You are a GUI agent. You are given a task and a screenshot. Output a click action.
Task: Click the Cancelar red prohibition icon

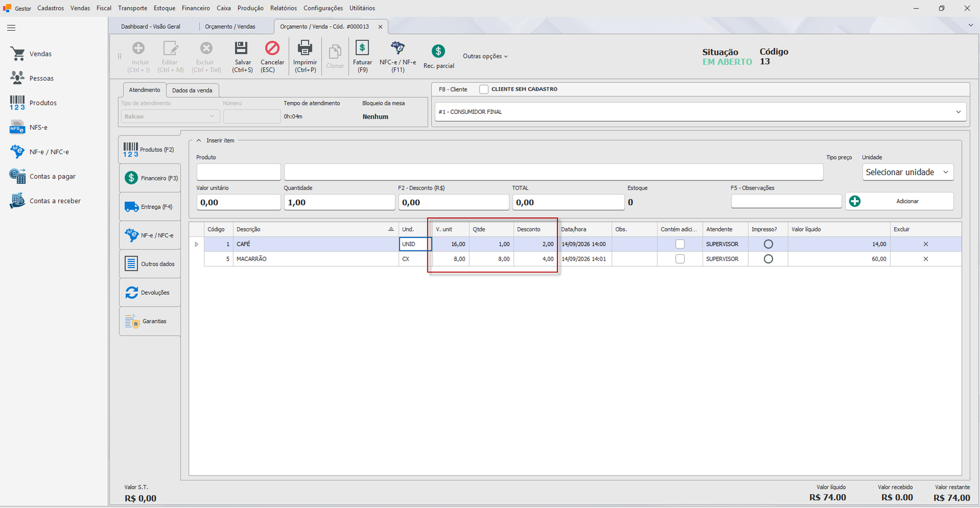coord(272,48)
